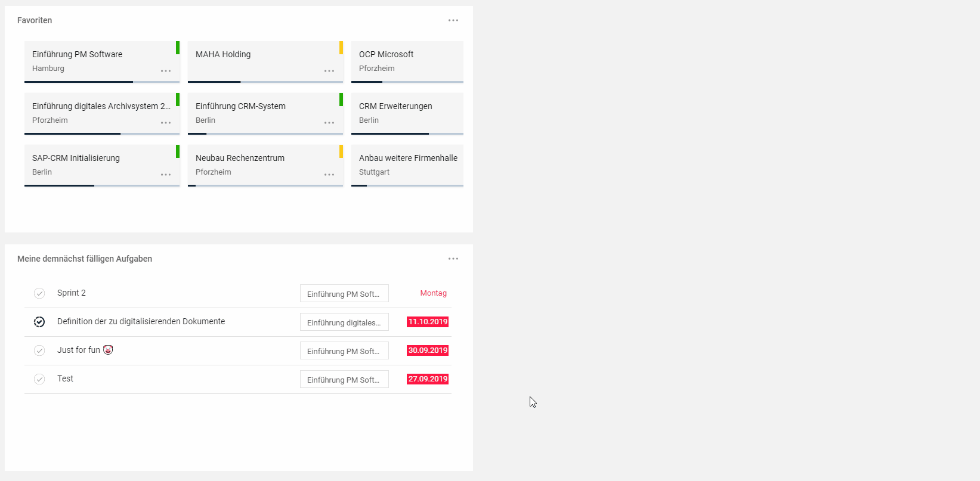The width and height of the screenshot is (980, 481).
Task: Open the OCP Microsoft favorite project
Action: pyautogui.click(x=407, y=61)
